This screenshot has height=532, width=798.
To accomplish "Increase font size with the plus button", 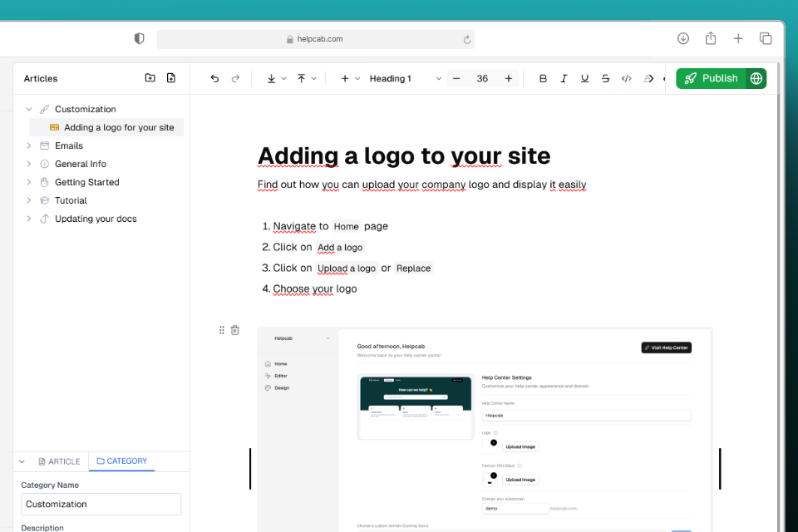I will (x=509, y=78).
